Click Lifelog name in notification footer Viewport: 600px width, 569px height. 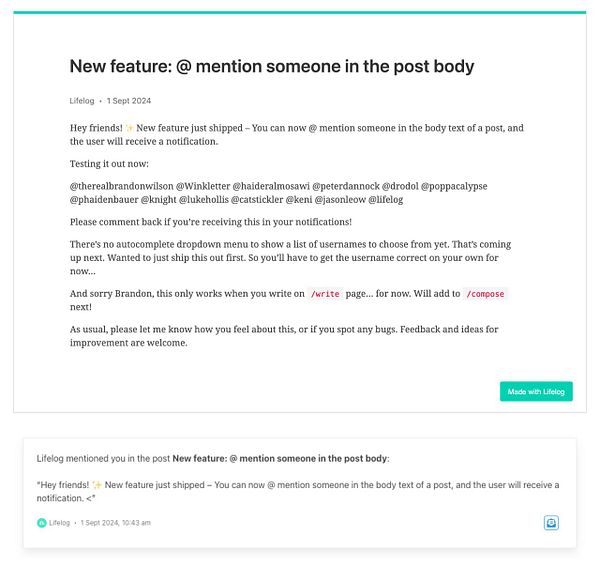tap(59, 523)
